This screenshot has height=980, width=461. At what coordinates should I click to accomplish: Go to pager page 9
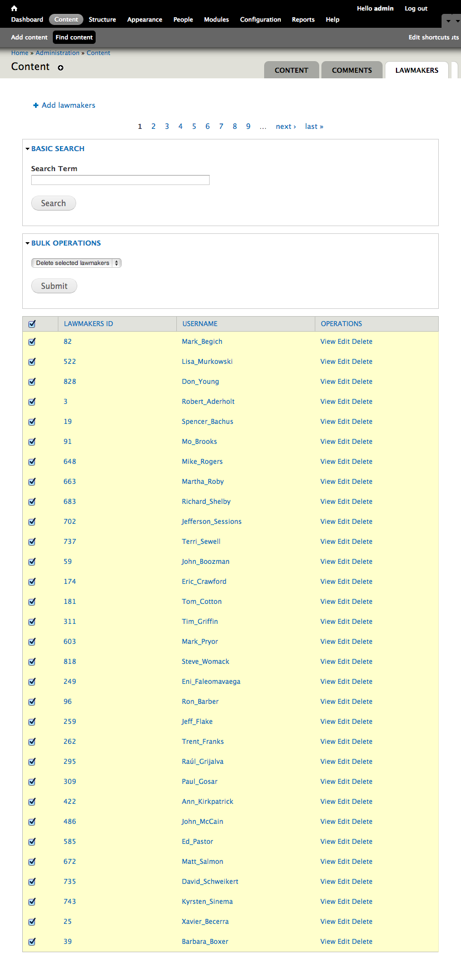click(248, 126)
